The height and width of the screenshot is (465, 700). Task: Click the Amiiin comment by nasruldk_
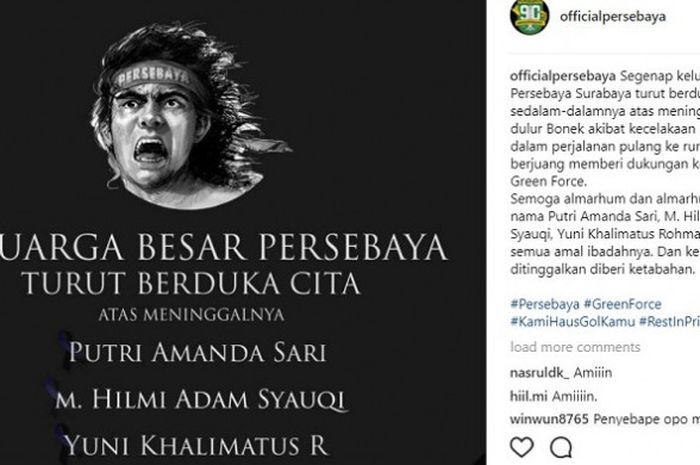[x=593, y=373]
